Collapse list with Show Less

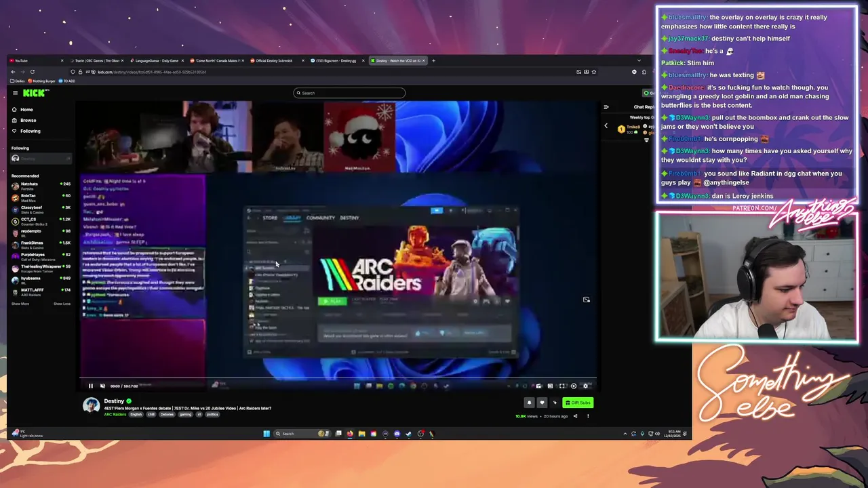pyautogui.click(x=62, y=304)
